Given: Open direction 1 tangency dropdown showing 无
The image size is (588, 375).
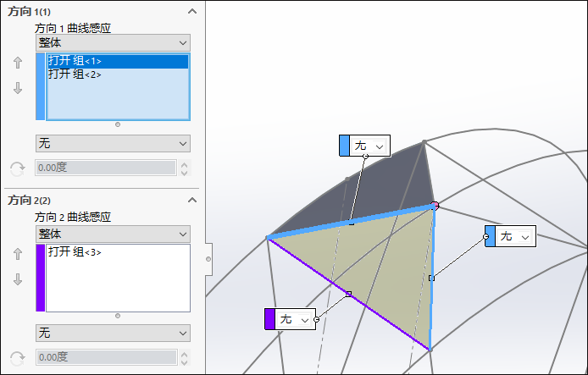Looking at the screenshot, I should [113, 143].
